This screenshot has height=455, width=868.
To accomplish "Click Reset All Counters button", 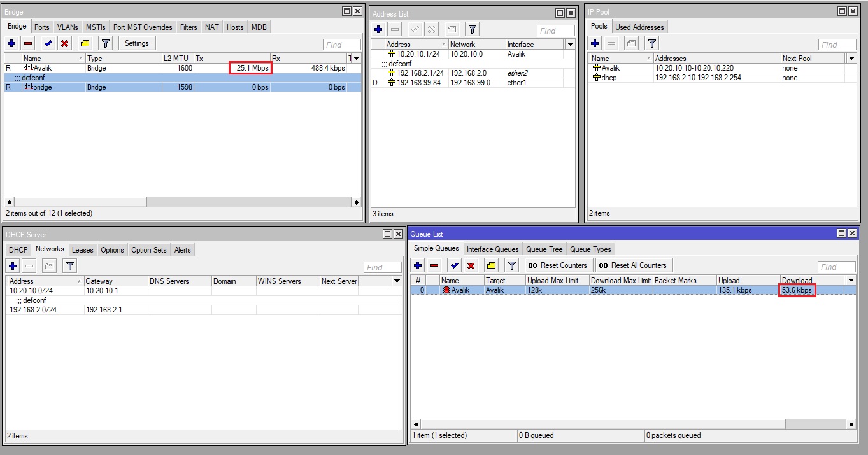I will pyautogui.click(x=633, y=265).
